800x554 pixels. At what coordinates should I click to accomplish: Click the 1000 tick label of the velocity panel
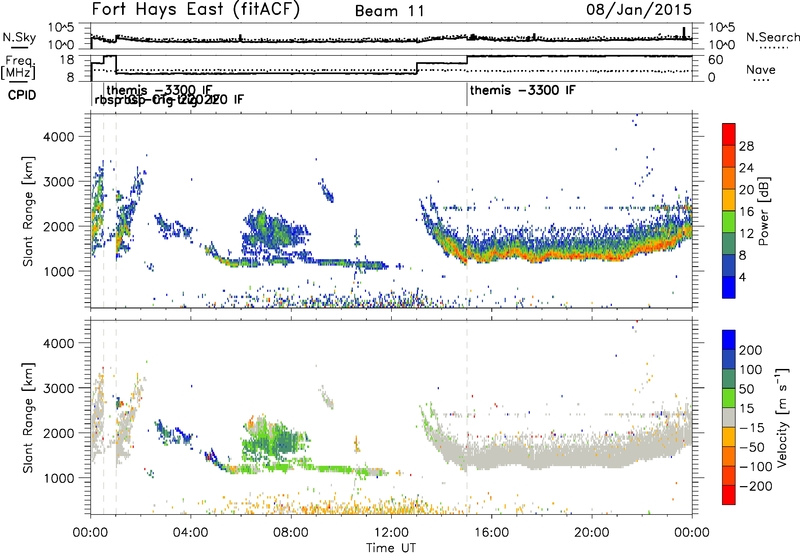click(59, 478)
